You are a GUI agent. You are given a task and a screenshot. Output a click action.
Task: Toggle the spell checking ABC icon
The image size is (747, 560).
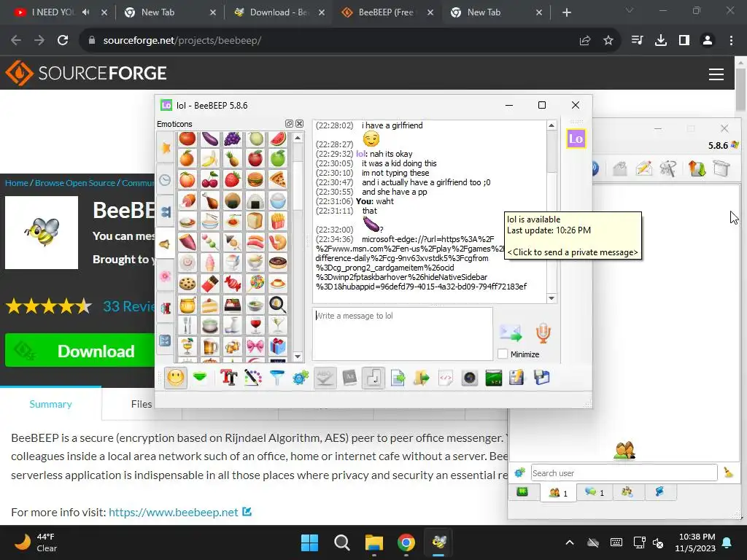coord(325,378)
